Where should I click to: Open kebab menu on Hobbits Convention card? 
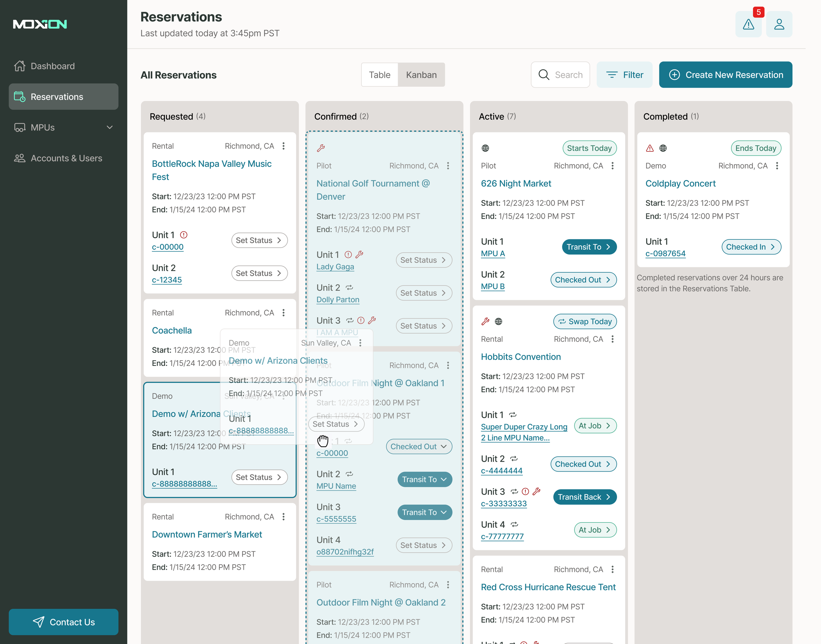click(612, 339)
